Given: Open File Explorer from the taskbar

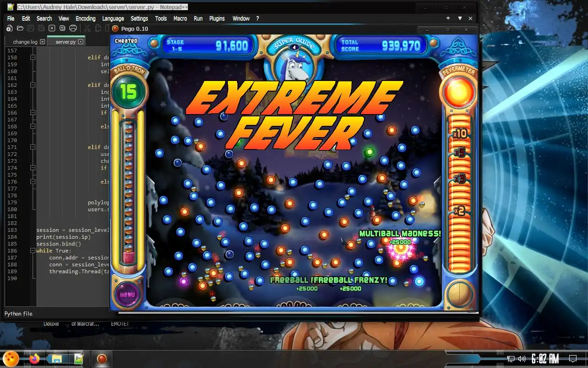Looking at the screenshot, I should point(57,359).
